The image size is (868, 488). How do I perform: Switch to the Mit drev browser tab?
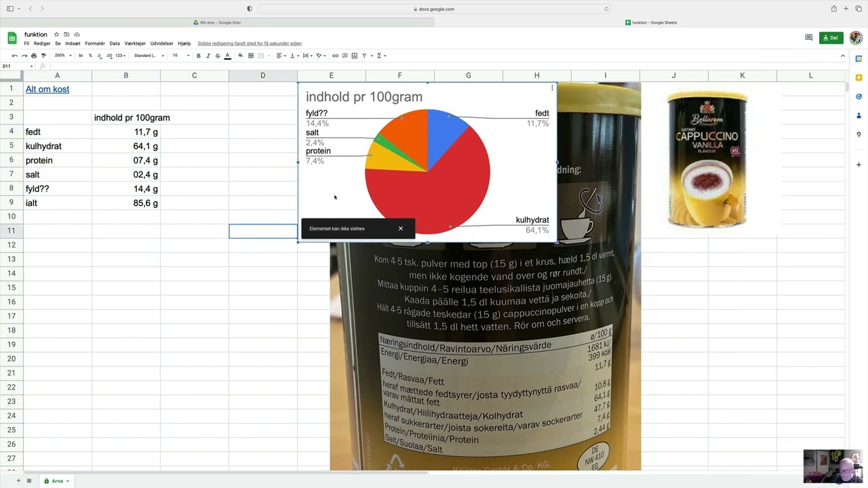click(217, 22)
